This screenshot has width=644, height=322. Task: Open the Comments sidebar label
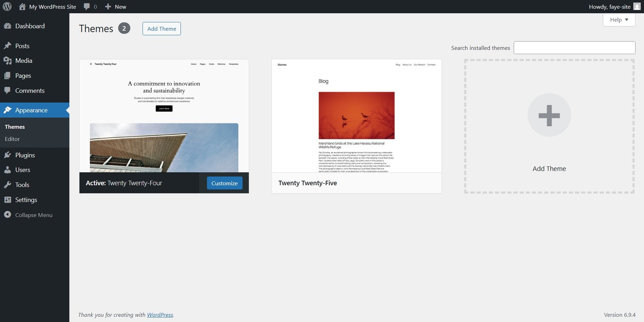click(30, 91)
